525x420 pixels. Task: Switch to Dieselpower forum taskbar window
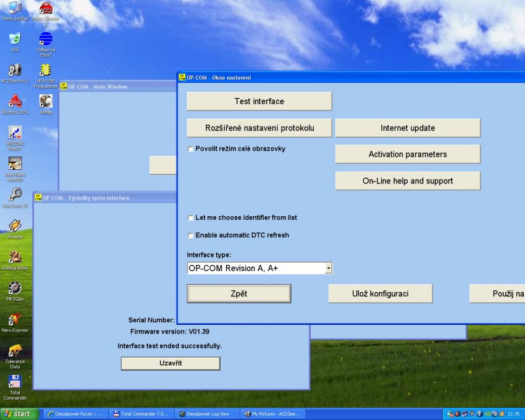pos(76,414)
